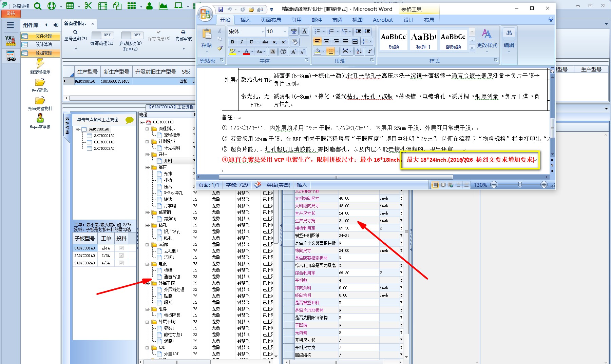This screenshot has height=364, width=611.
Task: Click the red font color swatch
Action: tap(246, 52)
